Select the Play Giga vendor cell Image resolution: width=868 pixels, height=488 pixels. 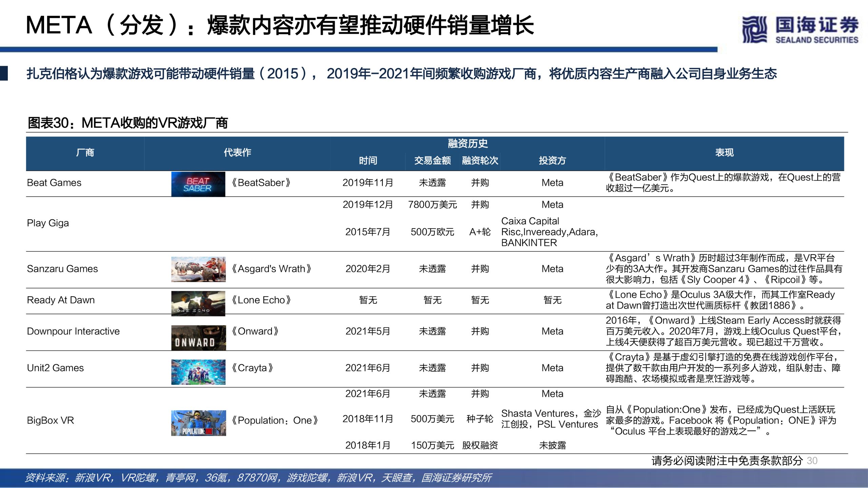(48, 223)
